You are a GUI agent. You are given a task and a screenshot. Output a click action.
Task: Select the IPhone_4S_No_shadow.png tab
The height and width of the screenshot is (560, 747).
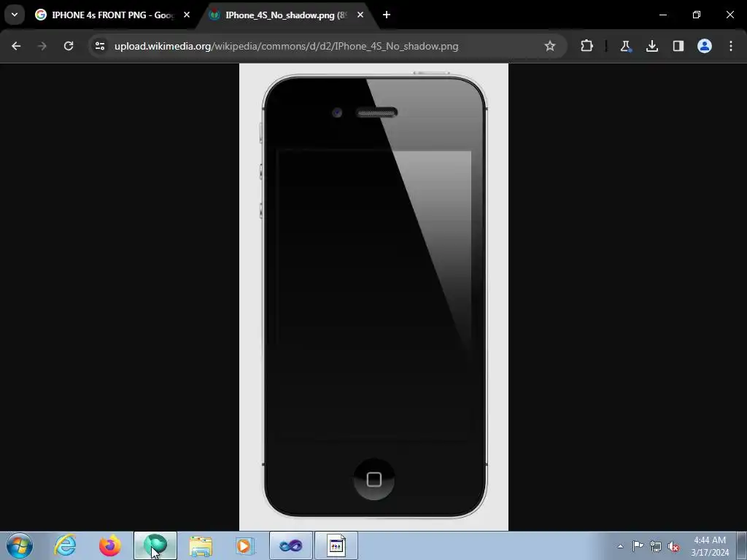pos(286,15)
